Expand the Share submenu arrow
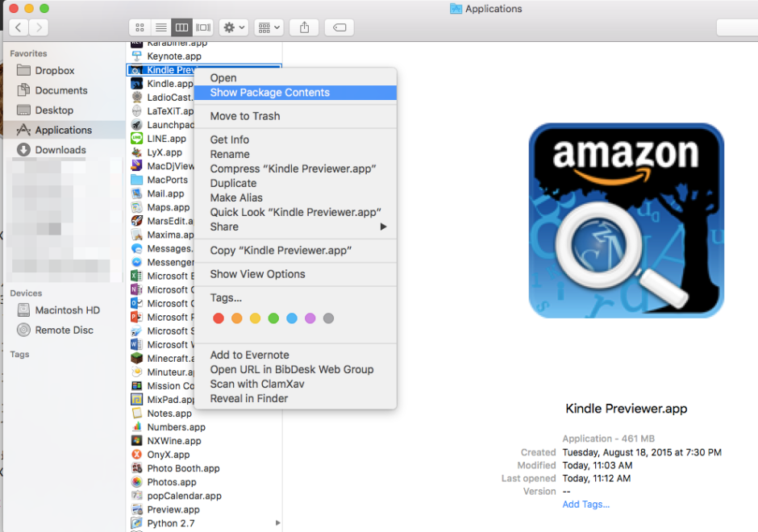758x532 pixels. click(x=383, y=227)
